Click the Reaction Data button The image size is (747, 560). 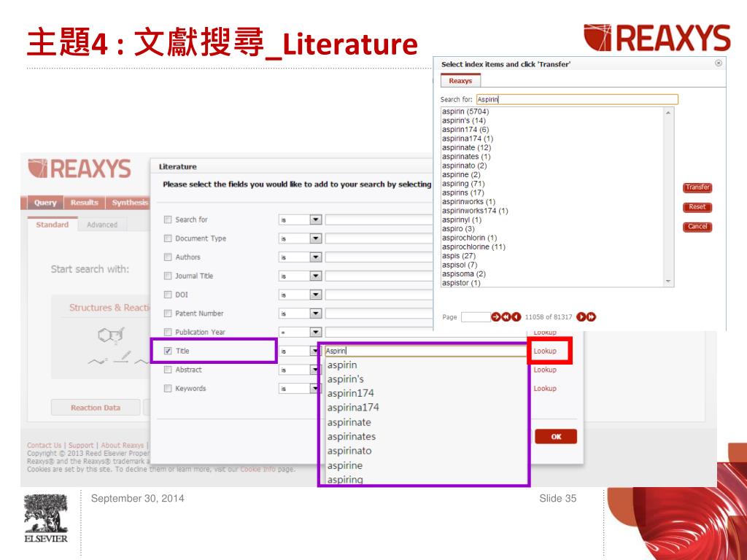tap(96, 408)
